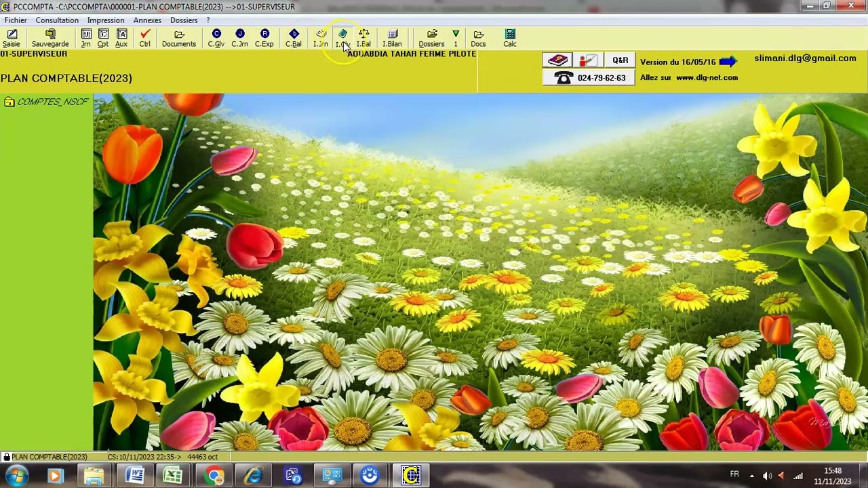Image resolution: width=868 pixels, height=488 pixels.
Task: Open the Jrn journals tool
Action: pos(86,39)
